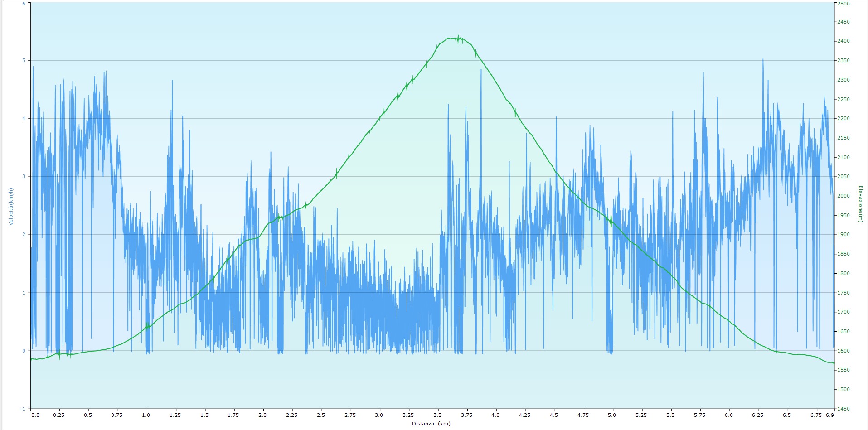Click the 1.25 distance axis tick label
The width and height of the screenshot is (868, 430).
[175, 415]
